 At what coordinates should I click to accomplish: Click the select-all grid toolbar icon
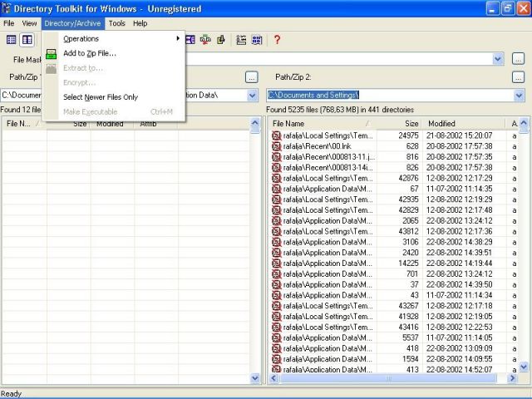(257, 40)
